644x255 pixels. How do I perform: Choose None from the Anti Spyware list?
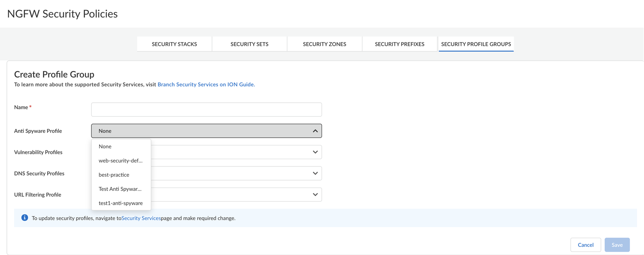pos(105,146)
